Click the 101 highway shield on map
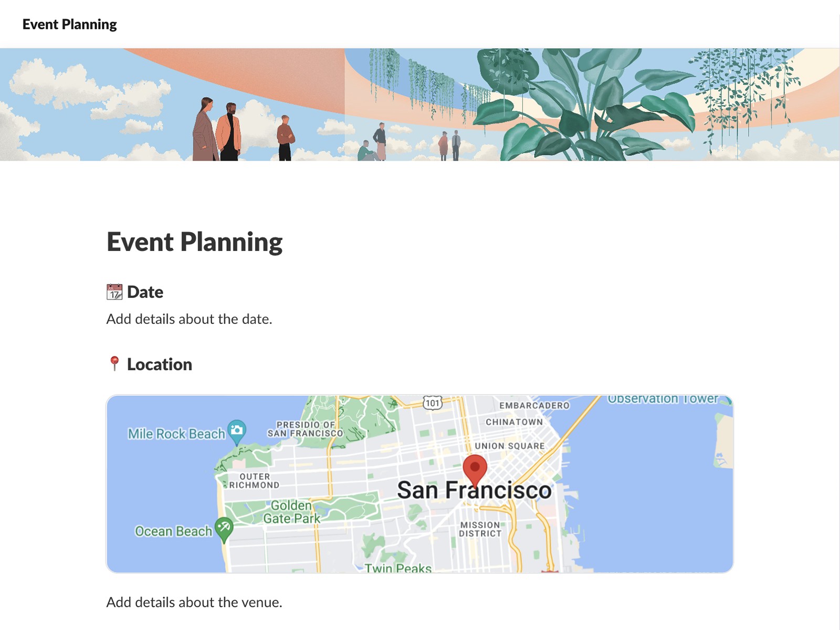The width and height of the screenshot is (840, 630). coord(433,403)
